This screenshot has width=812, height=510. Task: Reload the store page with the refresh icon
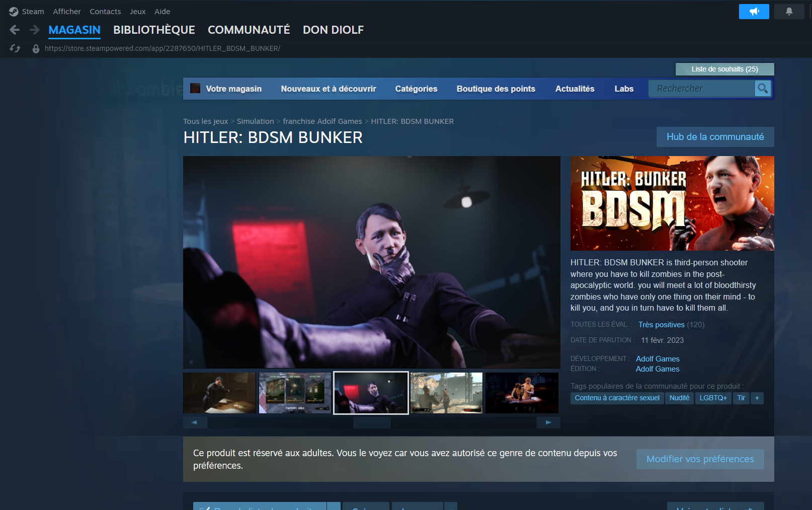(x=15, y=48)
